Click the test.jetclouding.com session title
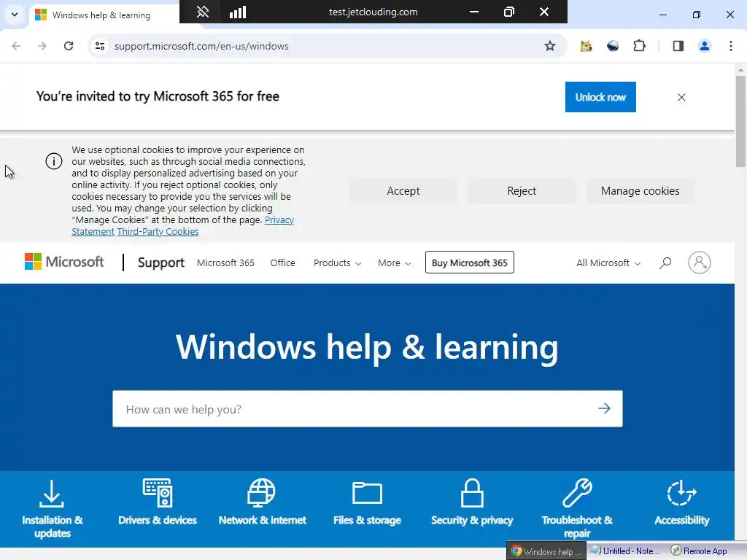Image resolution: width=747 pixels, height=560 pixels. [373, 12]
